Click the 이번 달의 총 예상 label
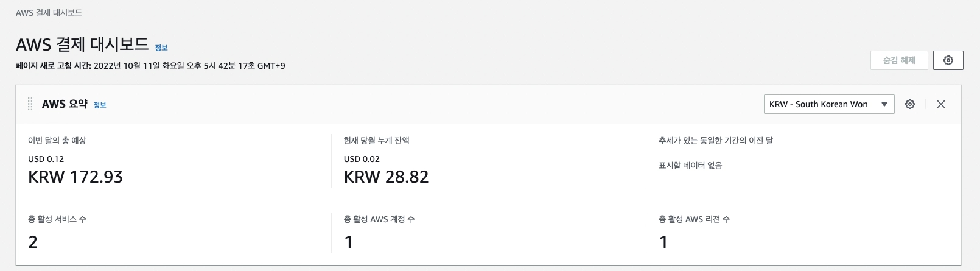 point(57,141)
